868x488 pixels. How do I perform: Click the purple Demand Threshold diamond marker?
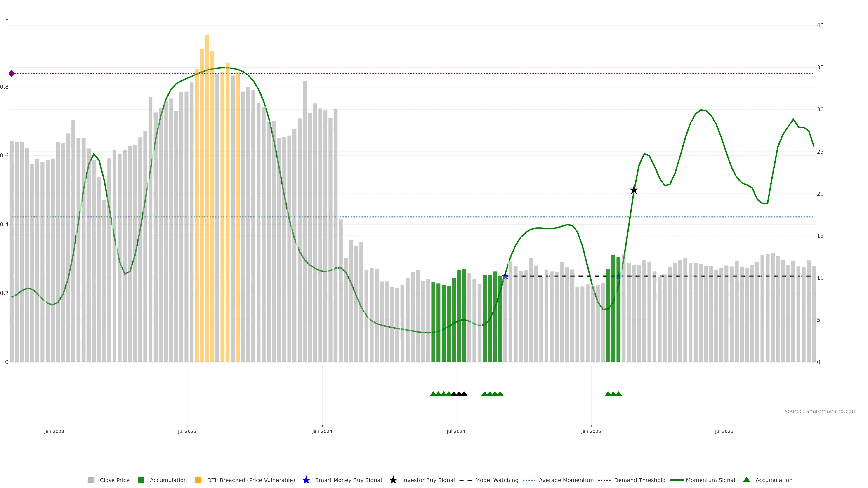pos(12,73)
